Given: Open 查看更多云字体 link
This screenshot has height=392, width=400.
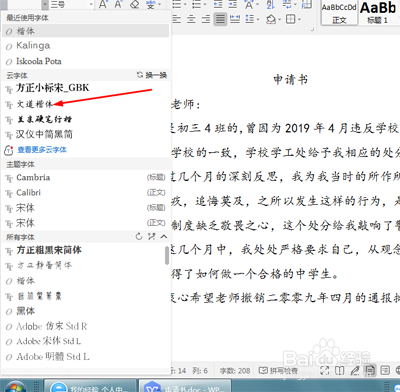Looking at the screenshot, I should point(42,150).
